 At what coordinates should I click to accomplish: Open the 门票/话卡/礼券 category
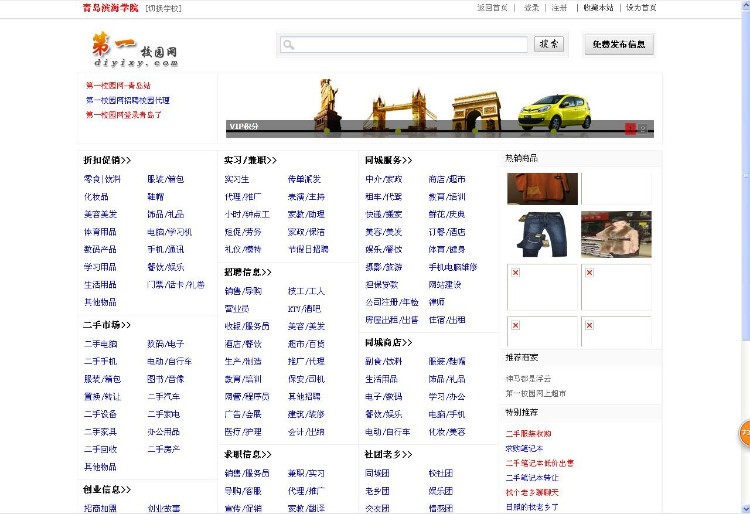pos(176,284)
